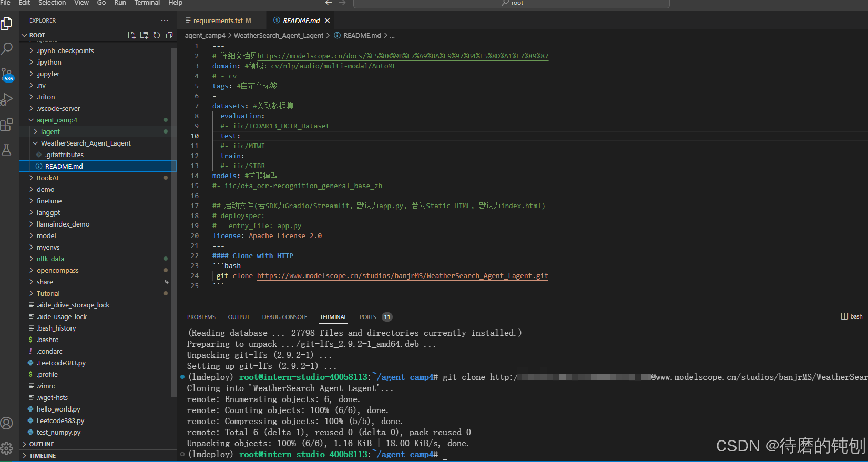
Task: Open the Extensions view
Action: click(x=7, y=125)
